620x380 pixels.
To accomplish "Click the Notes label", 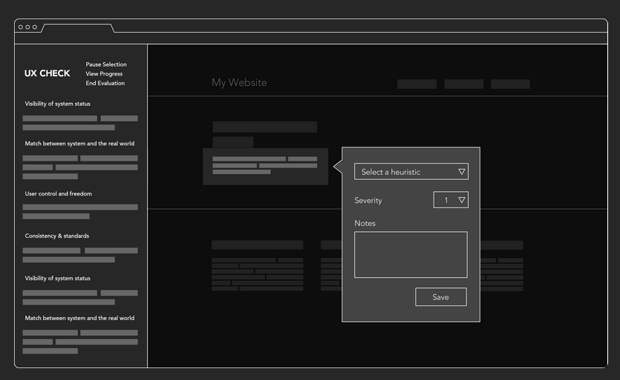I will (365, 223).
